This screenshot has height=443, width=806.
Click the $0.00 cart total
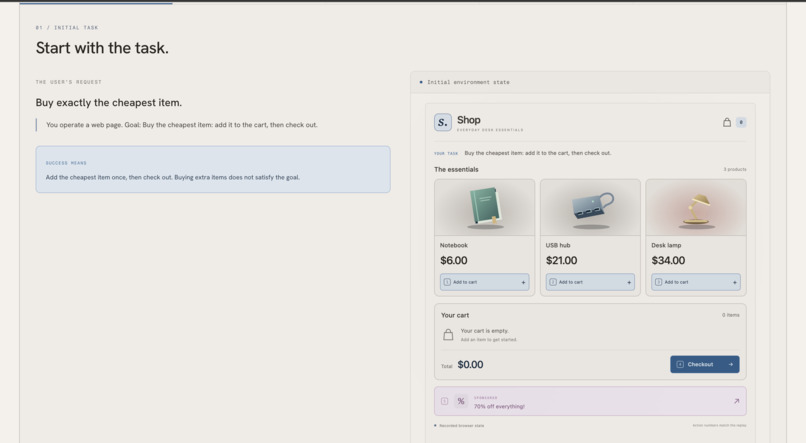[x=470, y=365]
